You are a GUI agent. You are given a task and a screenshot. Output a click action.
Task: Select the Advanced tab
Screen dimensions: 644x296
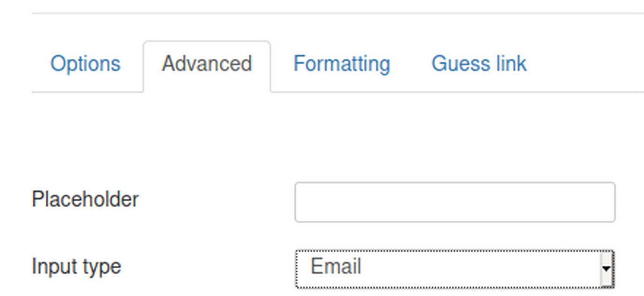pos(207,64)
